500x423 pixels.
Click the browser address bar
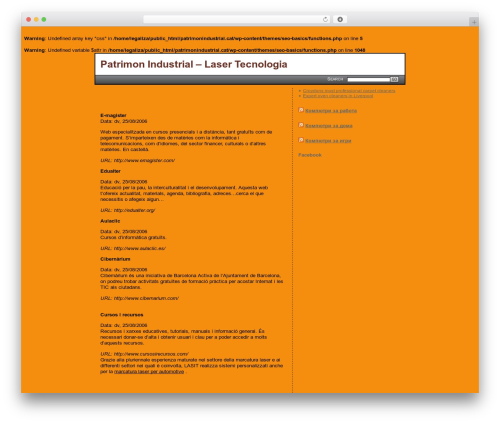[236, 19]
